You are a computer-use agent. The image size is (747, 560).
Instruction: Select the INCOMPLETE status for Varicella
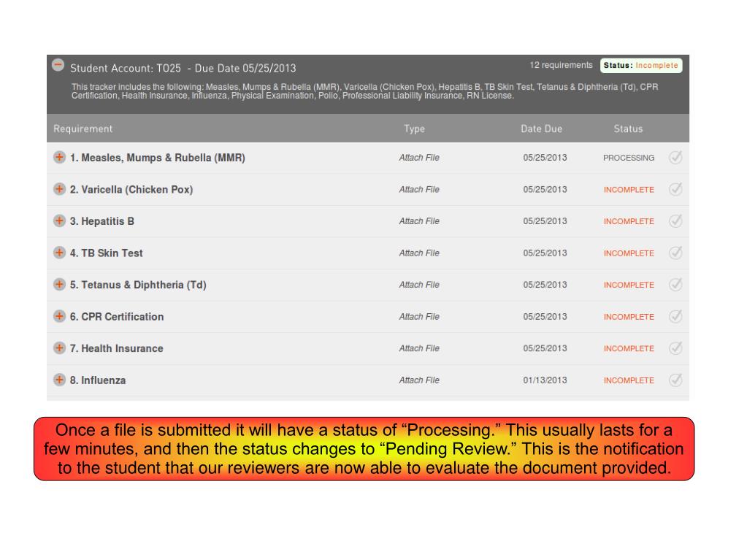[x=629, y=190]
